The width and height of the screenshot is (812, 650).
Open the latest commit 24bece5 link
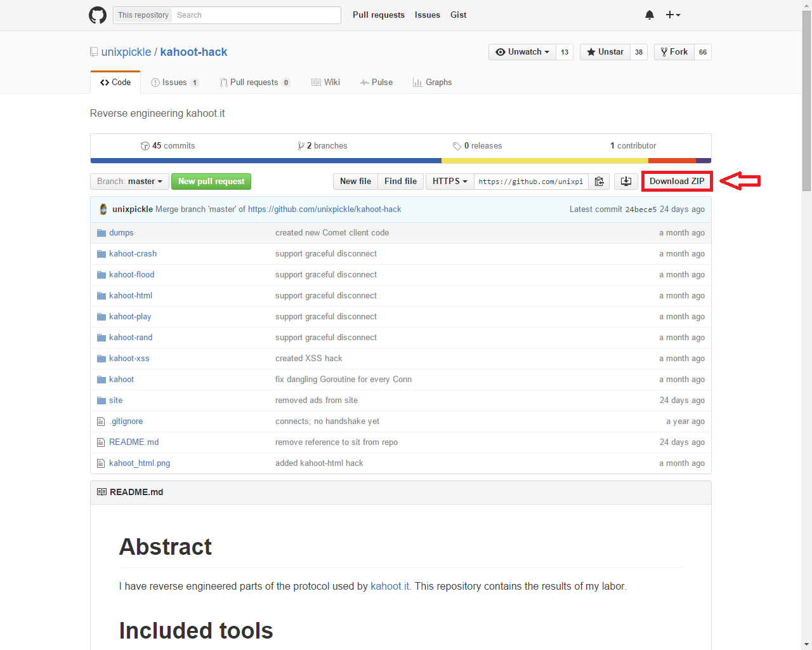point(641,209)
